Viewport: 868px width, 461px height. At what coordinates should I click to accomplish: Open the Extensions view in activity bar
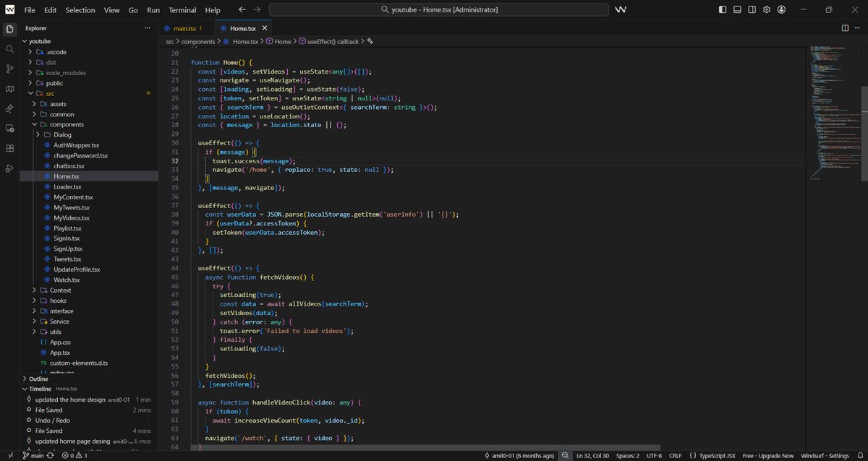pyautogui.click(x=9, y=148)
